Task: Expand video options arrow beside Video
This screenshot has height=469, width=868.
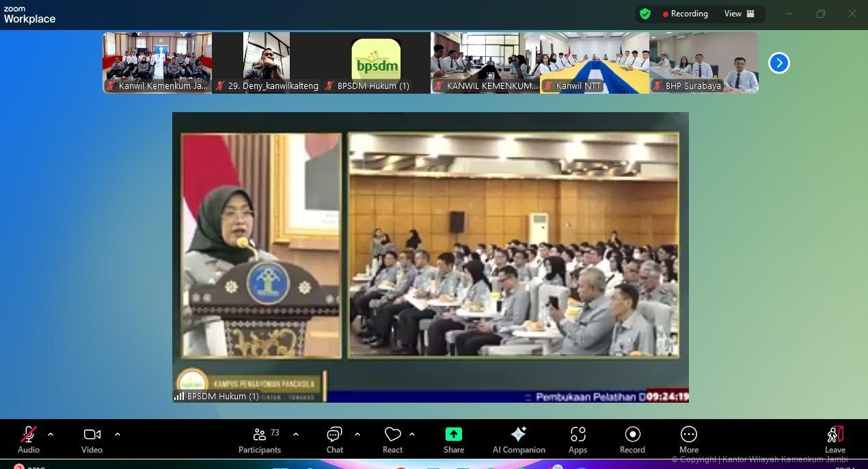Action: pos(118,434)
